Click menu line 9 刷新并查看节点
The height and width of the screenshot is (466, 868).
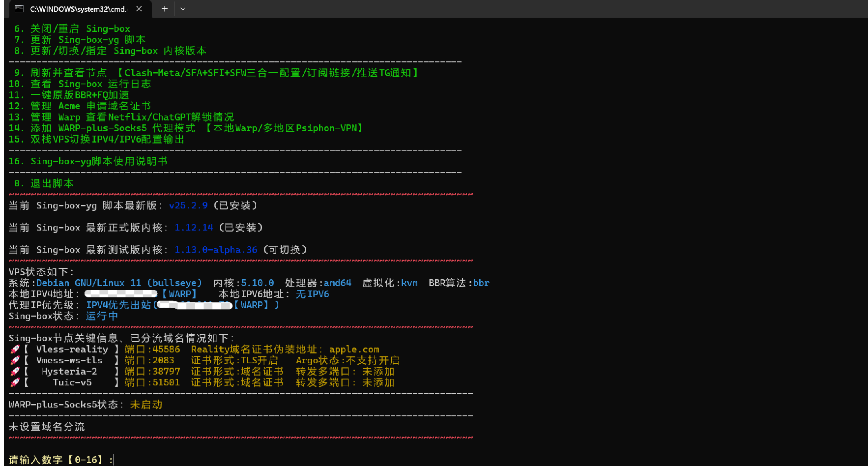[68, 73]
